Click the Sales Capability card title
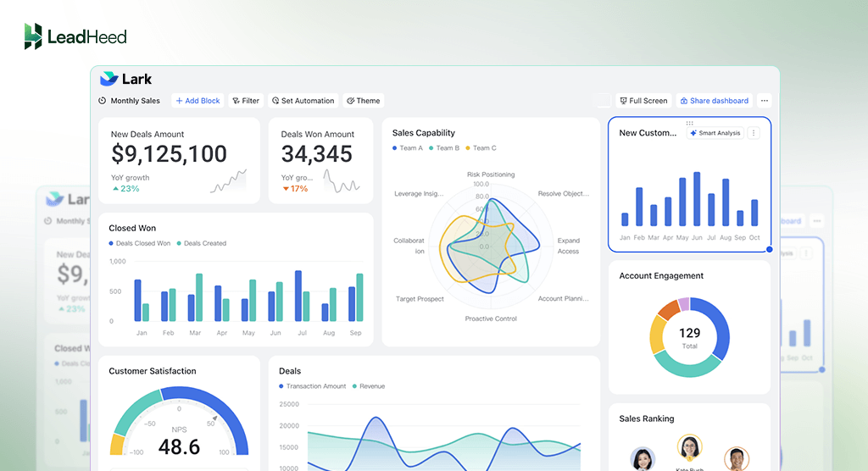Screen dimensions: 868x471 coord(424,133)
